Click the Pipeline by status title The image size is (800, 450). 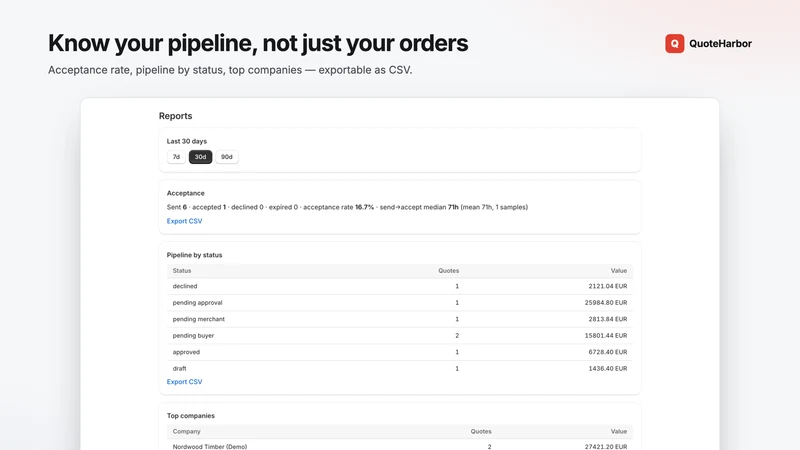pyautogui.click(x=194, y=255)
